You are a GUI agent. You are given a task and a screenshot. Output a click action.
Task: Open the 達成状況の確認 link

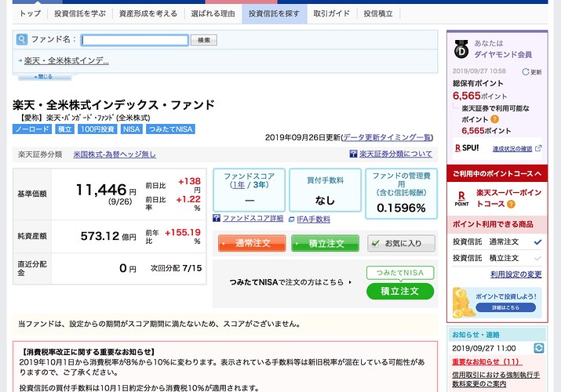click(512, 149)
